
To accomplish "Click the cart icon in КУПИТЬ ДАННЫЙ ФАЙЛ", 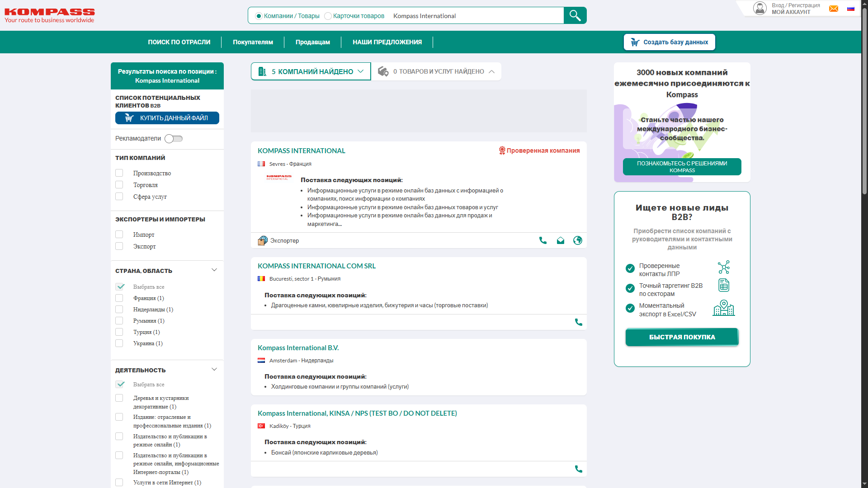I will [x=129, y=118].
